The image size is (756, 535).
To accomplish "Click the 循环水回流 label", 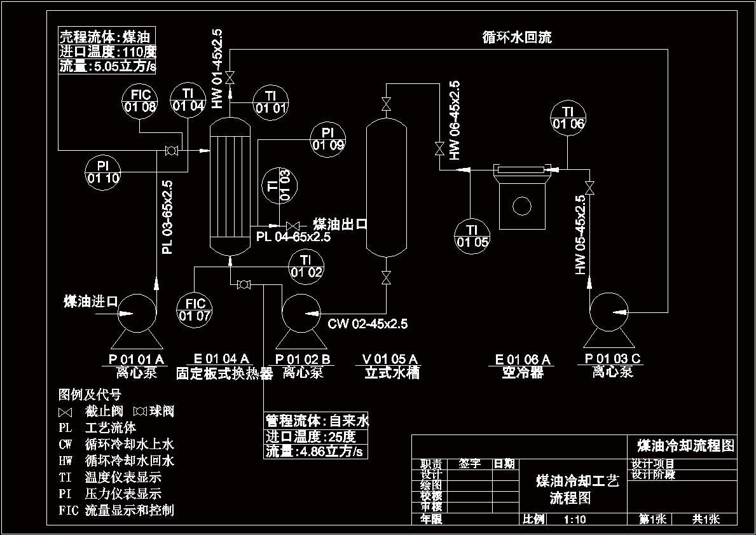I will 517,37.
